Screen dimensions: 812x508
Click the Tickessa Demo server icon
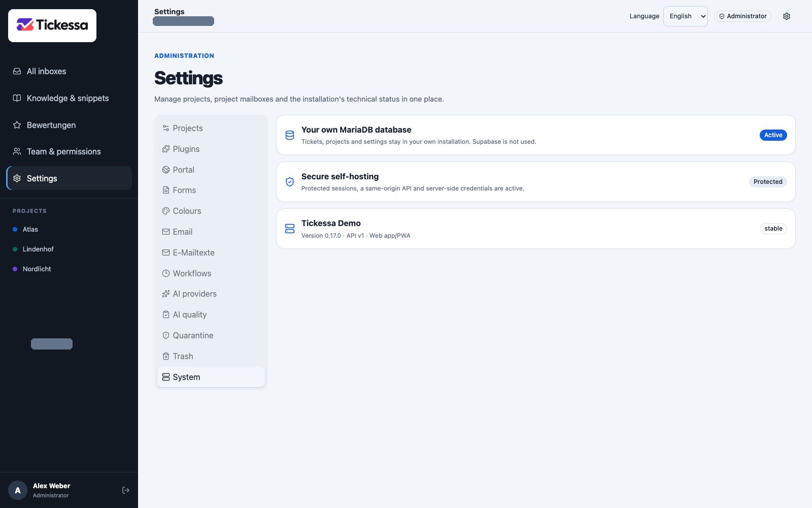[x=290, y=229]
